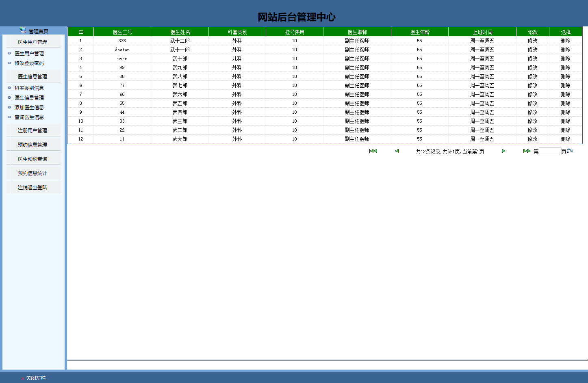Screen dimensions: 588x383
Task: Click the 上班时间 column header
Action: coord(482,32)
